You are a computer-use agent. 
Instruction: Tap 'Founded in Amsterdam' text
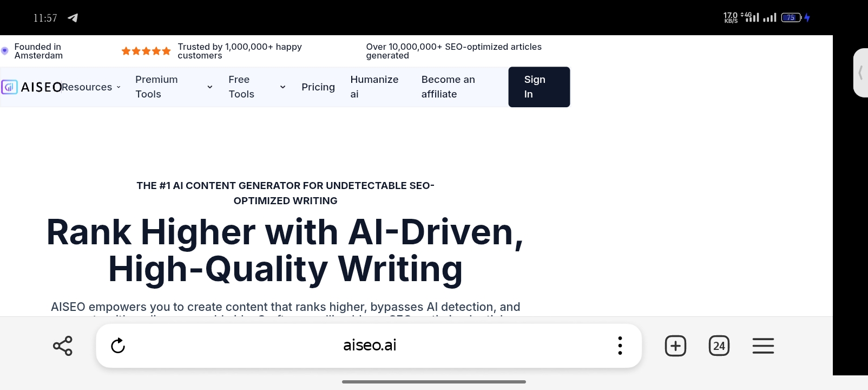(x=38, y=51)
